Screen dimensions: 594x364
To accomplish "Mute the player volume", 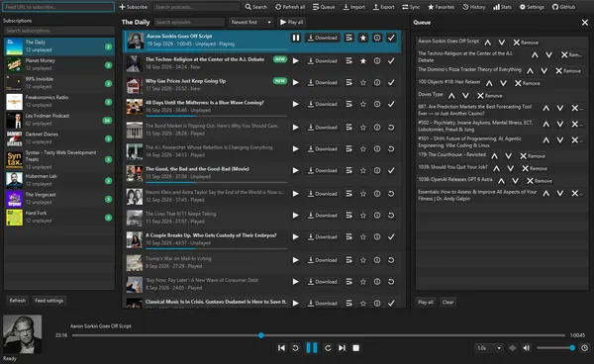I will [x=527, y=348].
